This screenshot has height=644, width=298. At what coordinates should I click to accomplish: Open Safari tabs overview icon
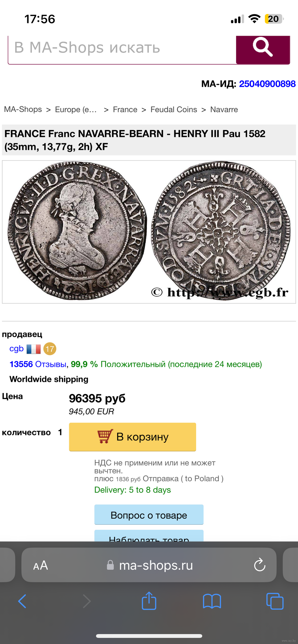point(275,601)
